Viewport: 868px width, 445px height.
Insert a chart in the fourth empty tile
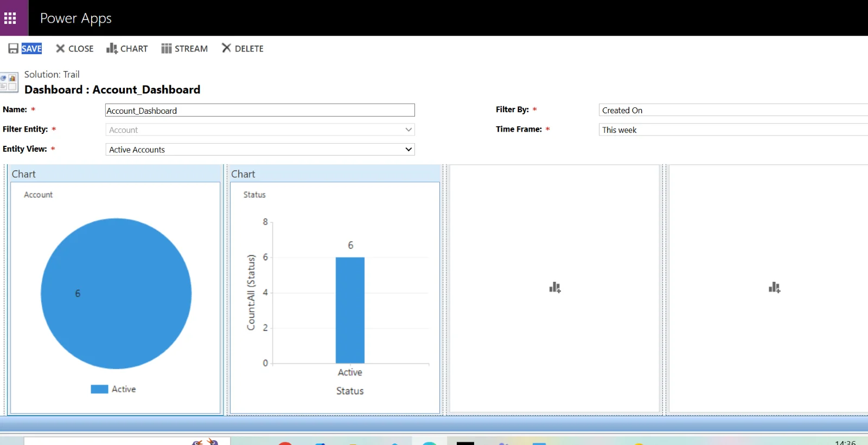coord(775,287)
